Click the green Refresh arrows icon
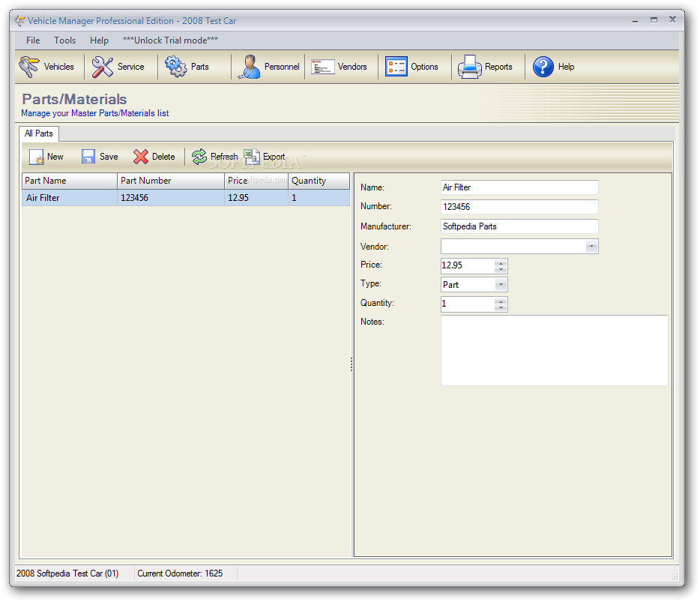Viewport: 700px width, 602px height. coord(199,157)
